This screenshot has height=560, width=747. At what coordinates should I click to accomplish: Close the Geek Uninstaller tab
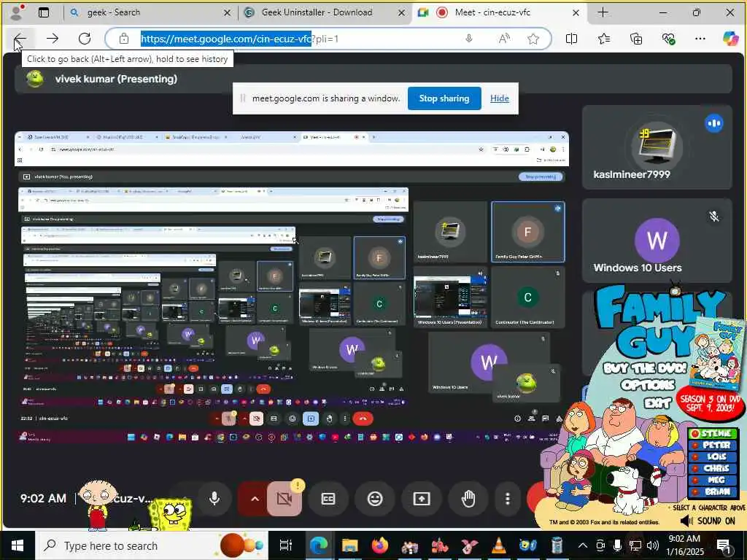[402, 13]
